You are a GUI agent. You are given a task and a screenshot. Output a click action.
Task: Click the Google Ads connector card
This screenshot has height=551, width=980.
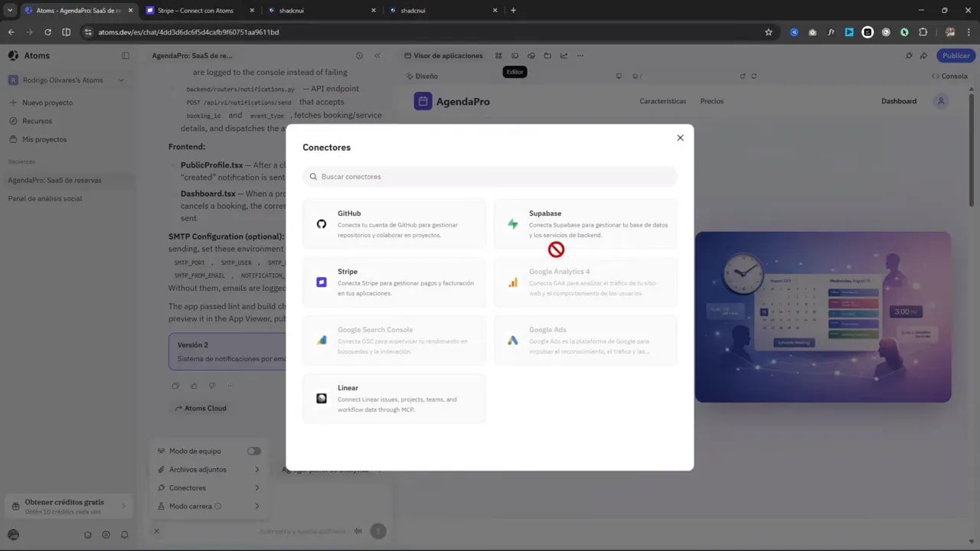pyautogui.click(x=586, y=341)
